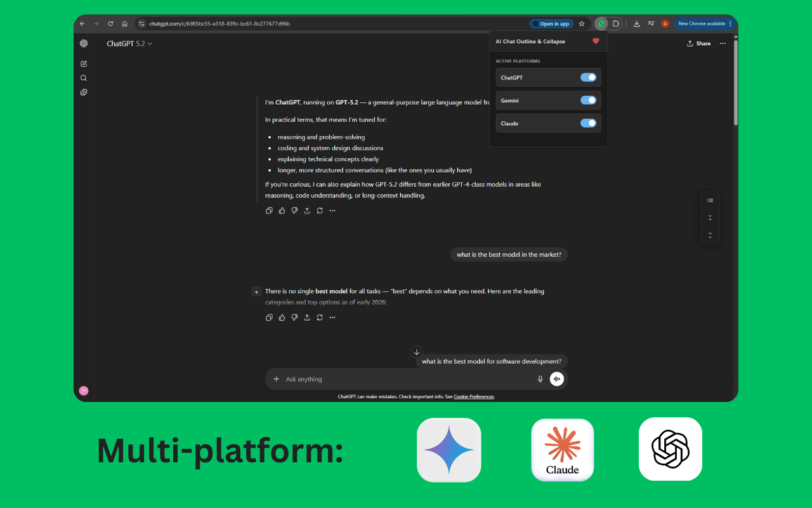Toggle the ChatGPT platform switch
The width and height of the screenshot is (812, 508).
[x=588, y=77]
